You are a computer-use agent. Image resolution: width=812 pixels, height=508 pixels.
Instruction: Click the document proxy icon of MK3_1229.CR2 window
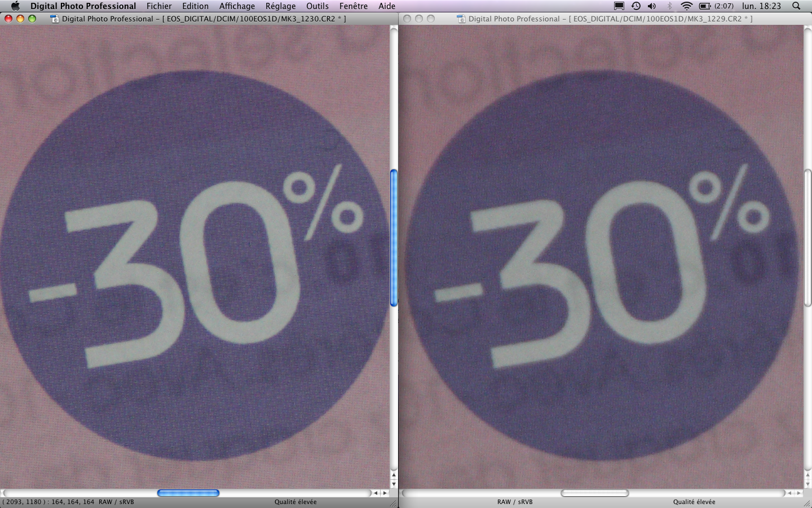pos(461,19)
